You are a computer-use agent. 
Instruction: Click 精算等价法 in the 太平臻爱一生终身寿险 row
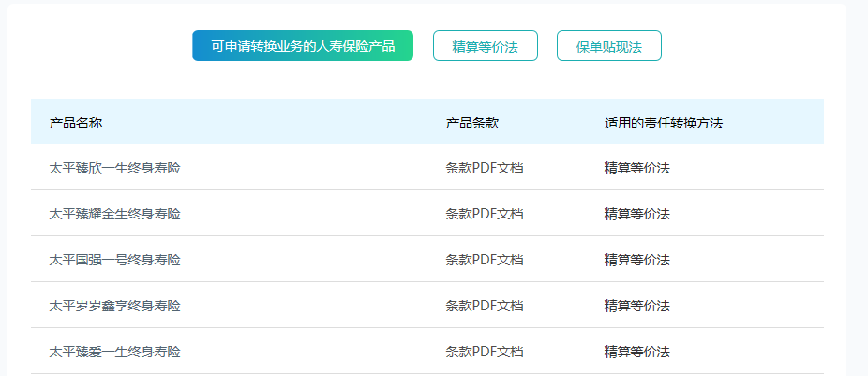coord(636,352)
